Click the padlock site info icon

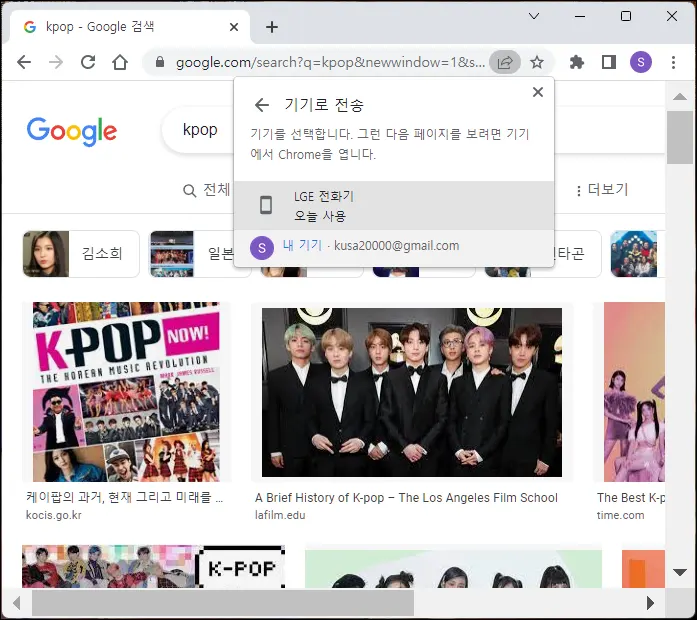[x=160, y=62]
